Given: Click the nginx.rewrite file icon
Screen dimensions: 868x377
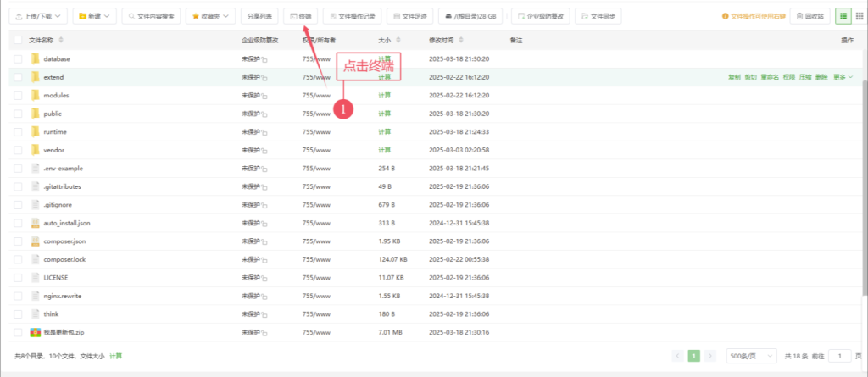Looking at the screenshot, I should pyautogui.click(x=36, y=296).
